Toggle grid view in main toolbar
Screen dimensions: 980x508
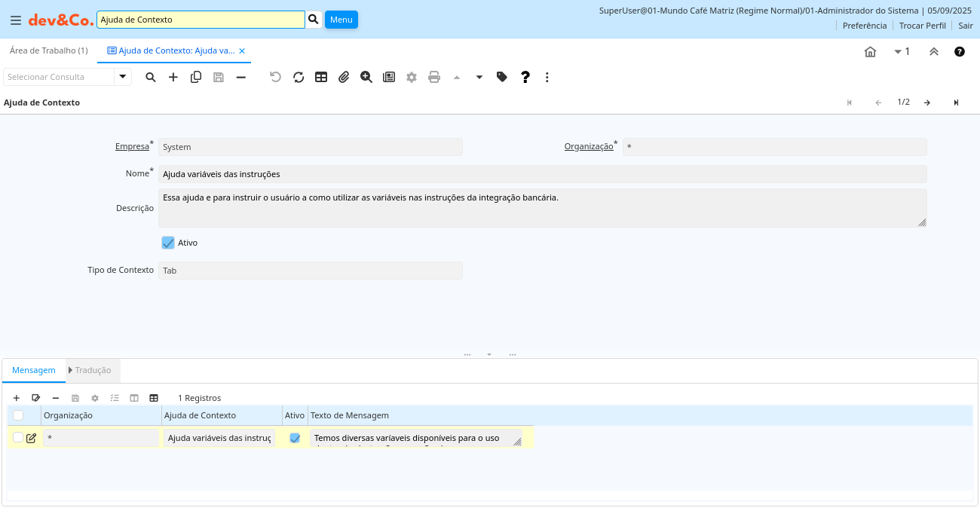(321, 77)
